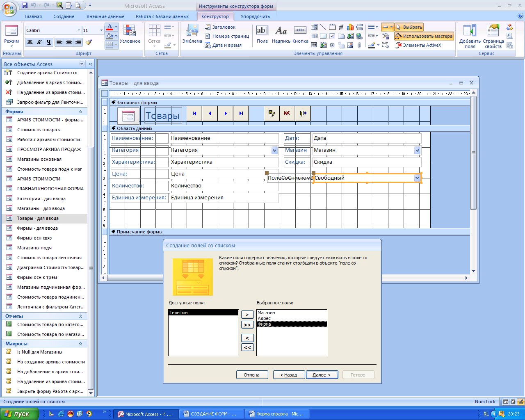Select the check box control tool
525x420 pixels.
[x=332, y=36]
